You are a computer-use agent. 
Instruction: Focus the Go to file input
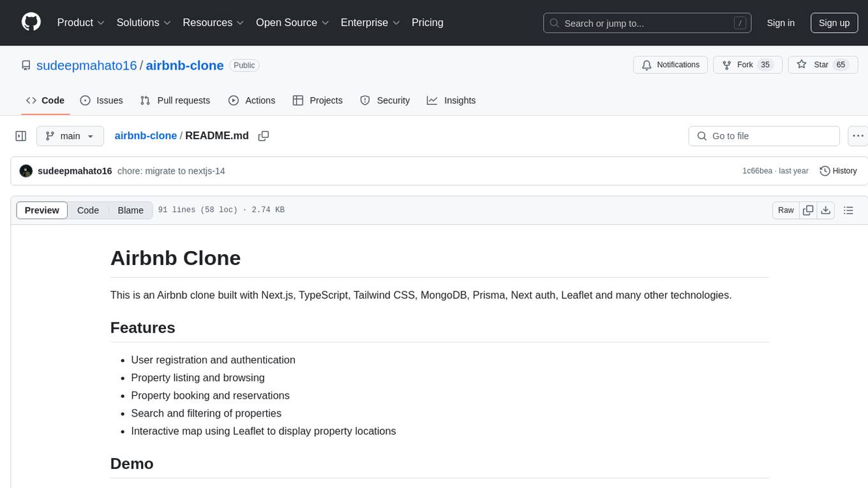764,136
